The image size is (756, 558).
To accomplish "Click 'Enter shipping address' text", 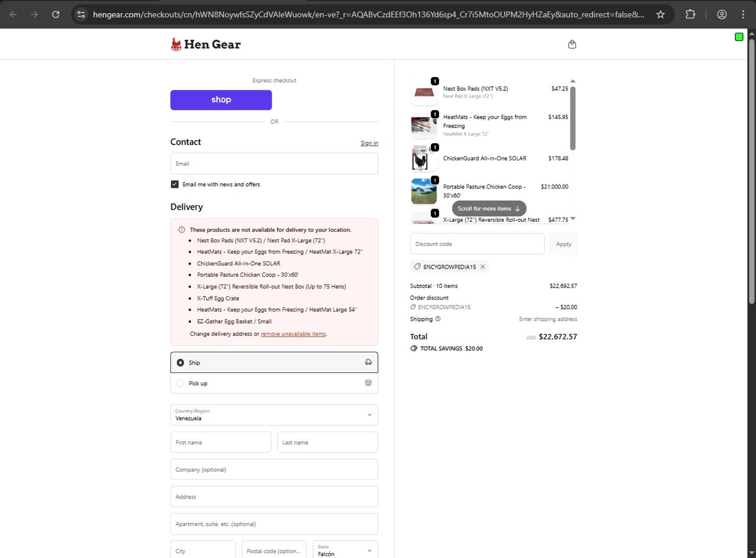I will tap(548, 319).
